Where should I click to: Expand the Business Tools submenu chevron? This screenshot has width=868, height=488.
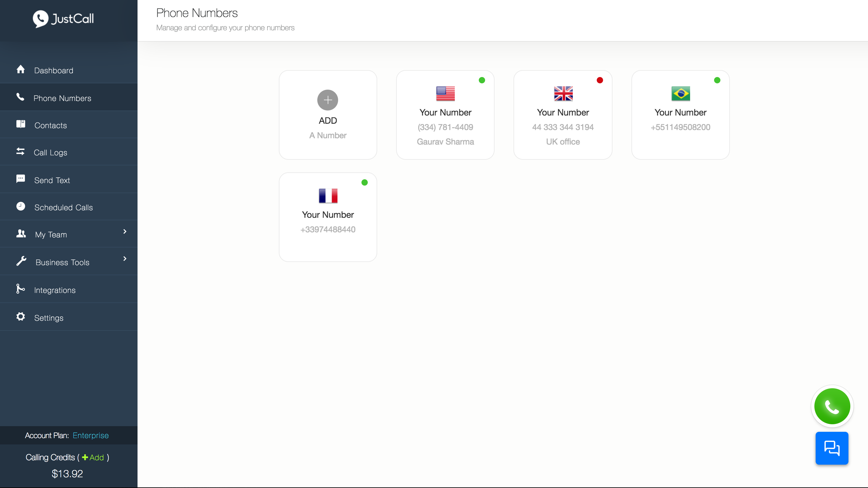coord(125,259)
